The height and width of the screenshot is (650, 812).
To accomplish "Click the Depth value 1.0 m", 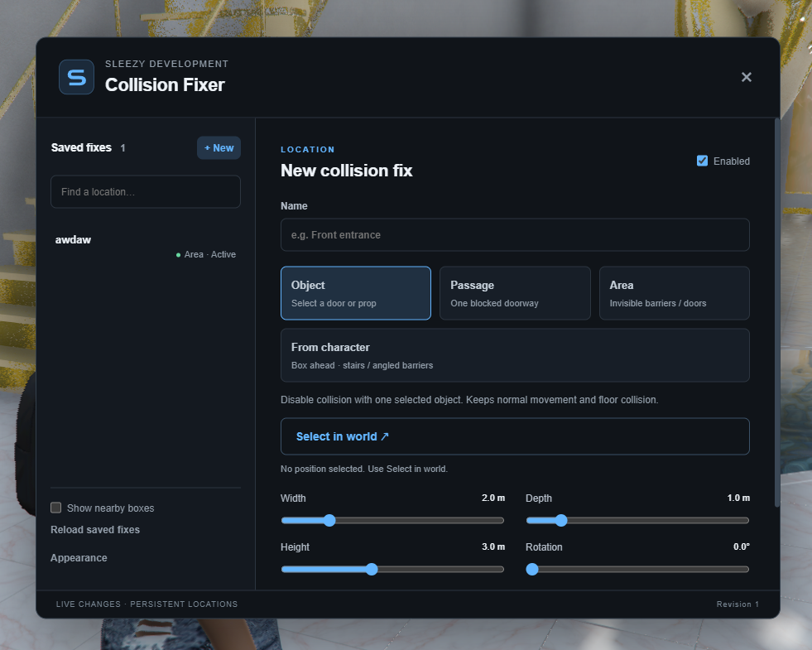I will coord(738,498).
